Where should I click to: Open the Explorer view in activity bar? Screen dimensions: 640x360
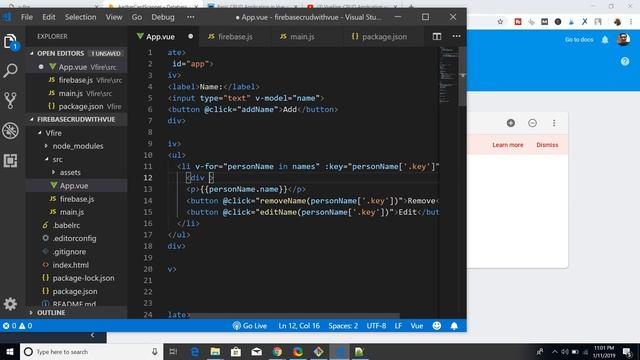pyautogui.click(x=10, y=42)
